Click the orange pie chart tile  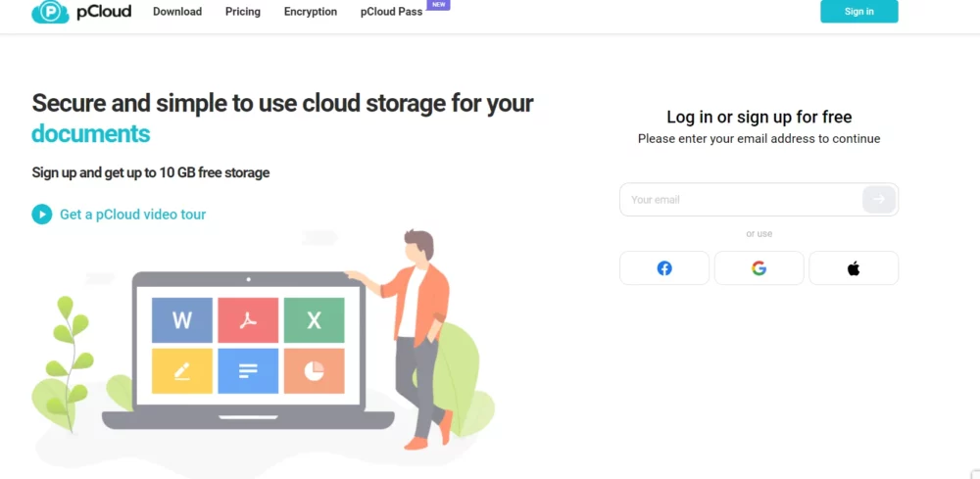314,371
